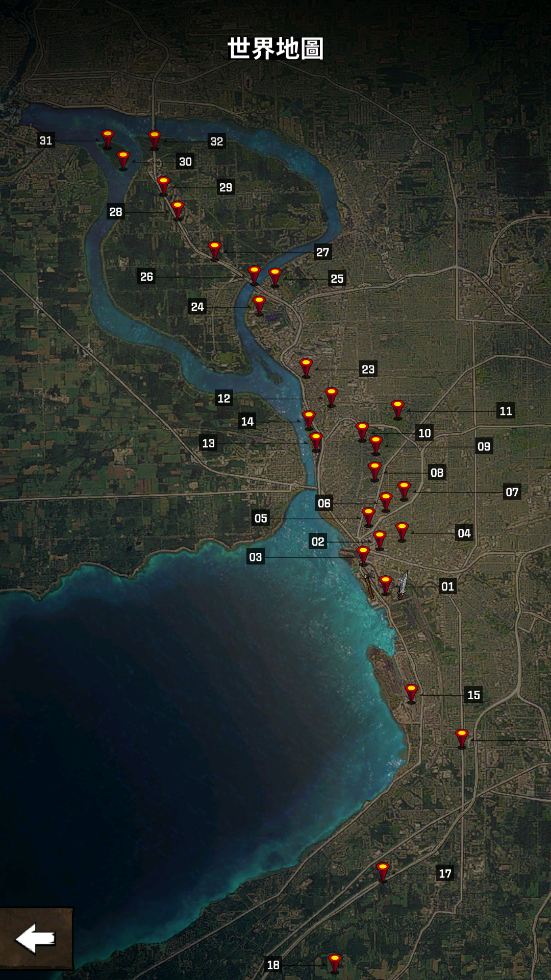This screenshot has height=980, width=551.
Task: Select the map pin for location 32
Action: (x=155, y=140)
